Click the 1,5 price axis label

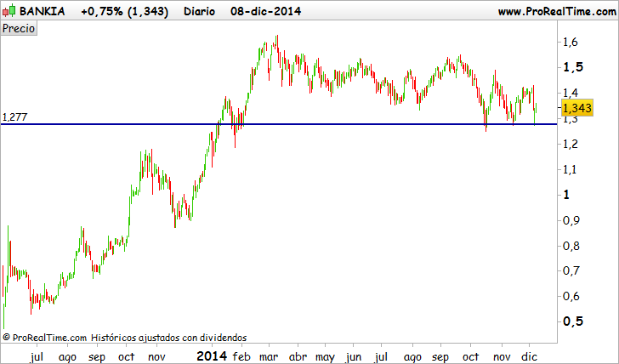point(573,67)
